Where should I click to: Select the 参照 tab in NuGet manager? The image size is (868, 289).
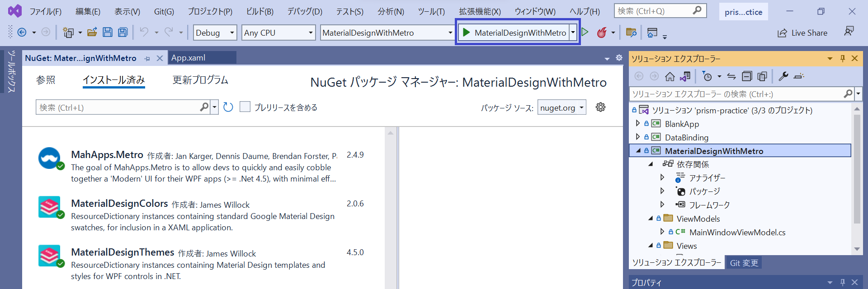(46, 80)
